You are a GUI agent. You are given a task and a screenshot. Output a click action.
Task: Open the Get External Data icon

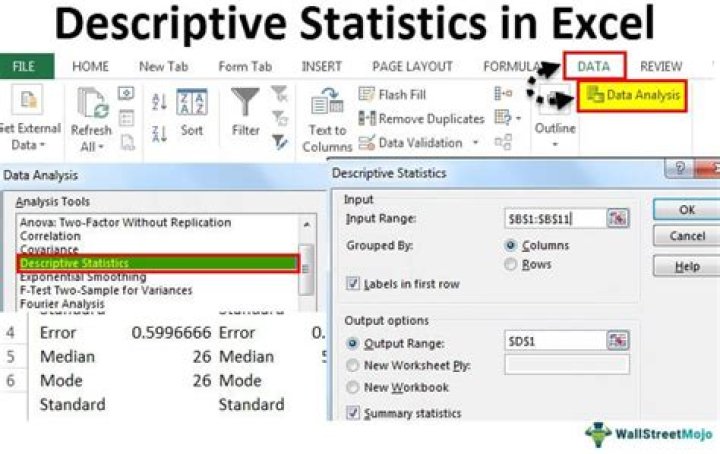tap(27, 100)
